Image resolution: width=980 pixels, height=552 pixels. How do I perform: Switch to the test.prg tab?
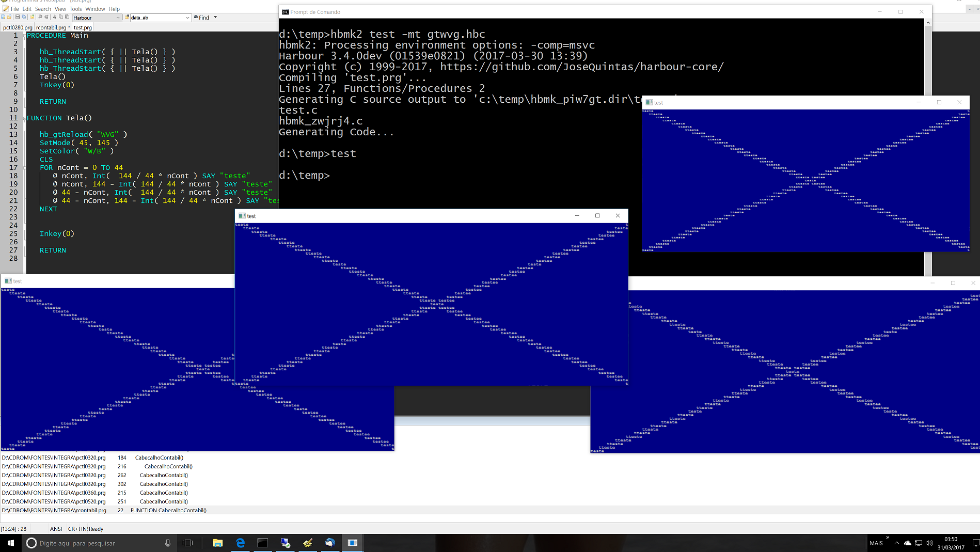pyautogui.click(x=83, y=27)
